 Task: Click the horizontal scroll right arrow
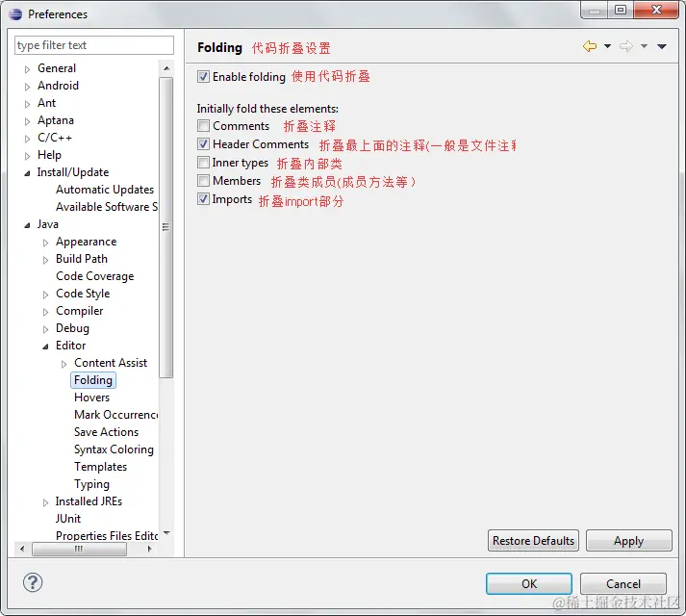point(150,549)
